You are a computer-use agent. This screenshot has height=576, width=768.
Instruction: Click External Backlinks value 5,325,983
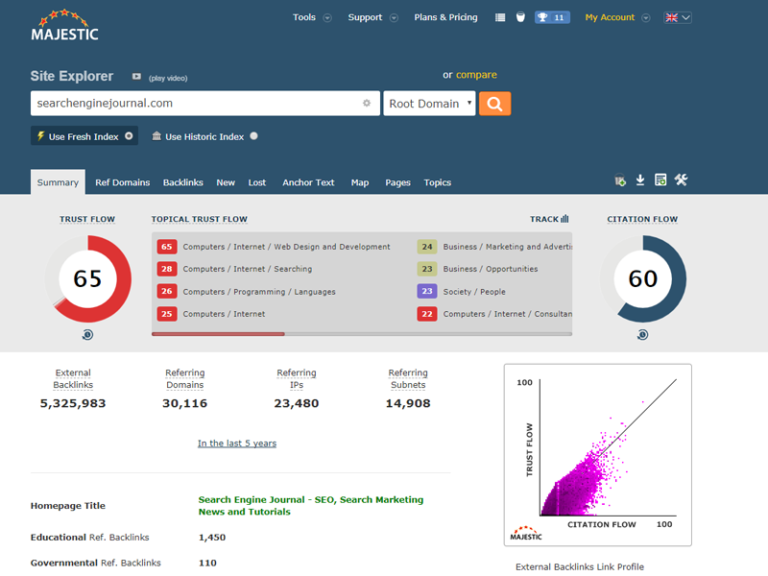tap(73, 403)
